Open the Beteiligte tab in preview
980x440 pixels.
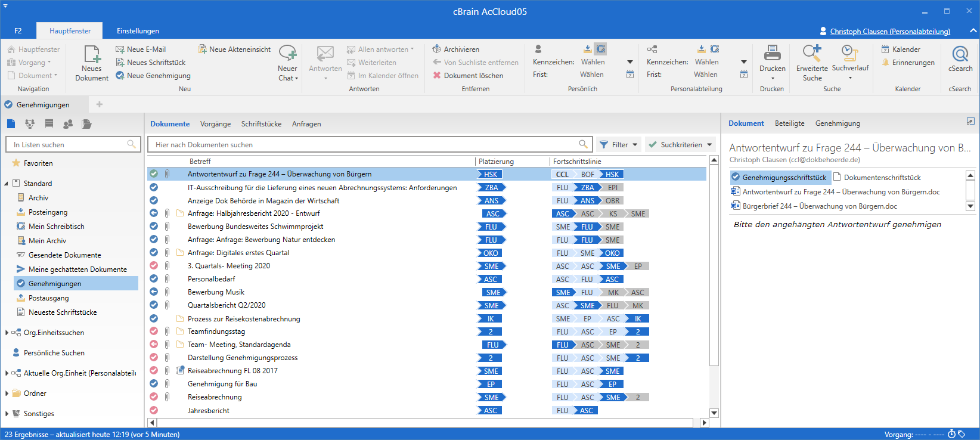(789, 123)
